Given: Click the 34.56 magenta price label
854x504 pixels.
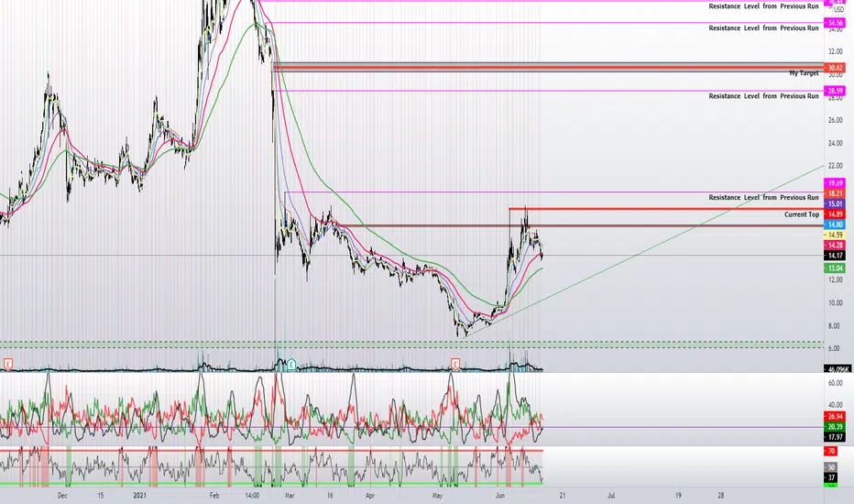Looking at the screenshot, I should [835, 23].
